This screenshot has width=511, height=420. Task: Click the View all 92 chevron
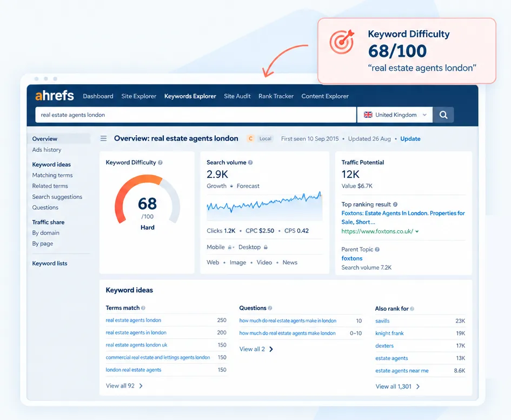pos(141,386)
